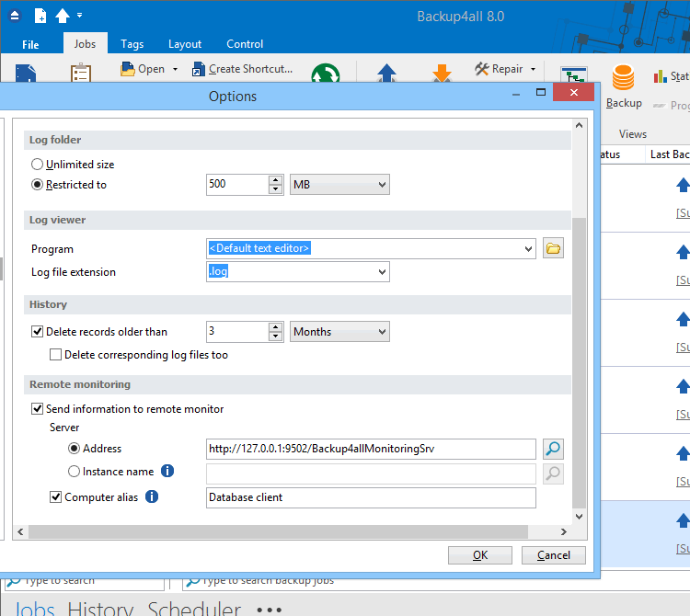Image resolution: width=690 pixels, height=616 pixels.
Task: Switch to the Jobs ribbon tab
Action: (x=85, y=43)
